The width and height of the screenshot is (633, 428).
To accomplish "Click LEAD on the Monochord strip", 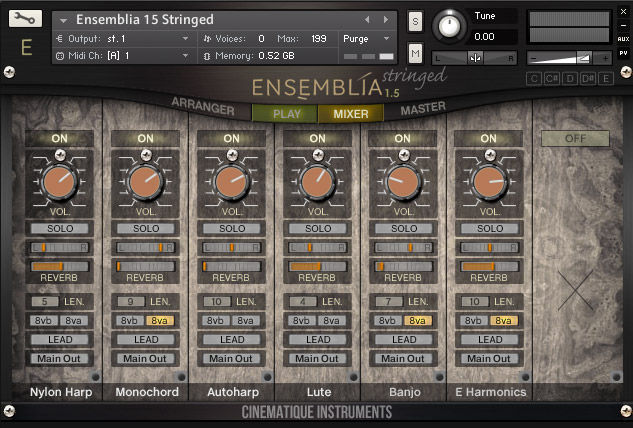I will point(145,340).
